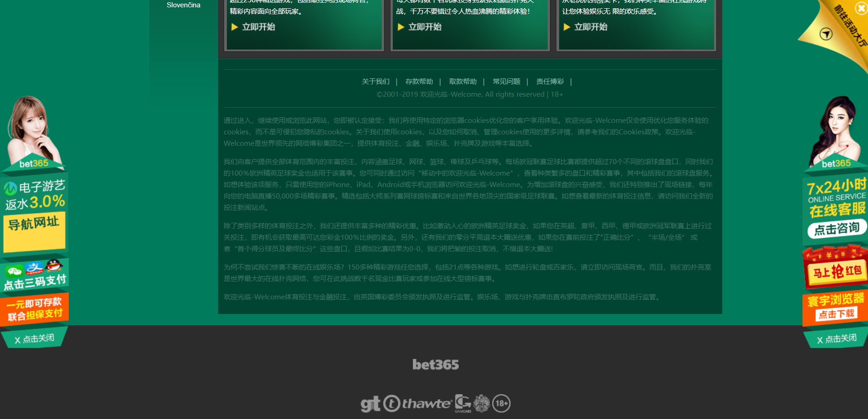This screenshot has width=868, height=419.
Task: Open the 存款帮助 link
Action: (x=419, y=82)
